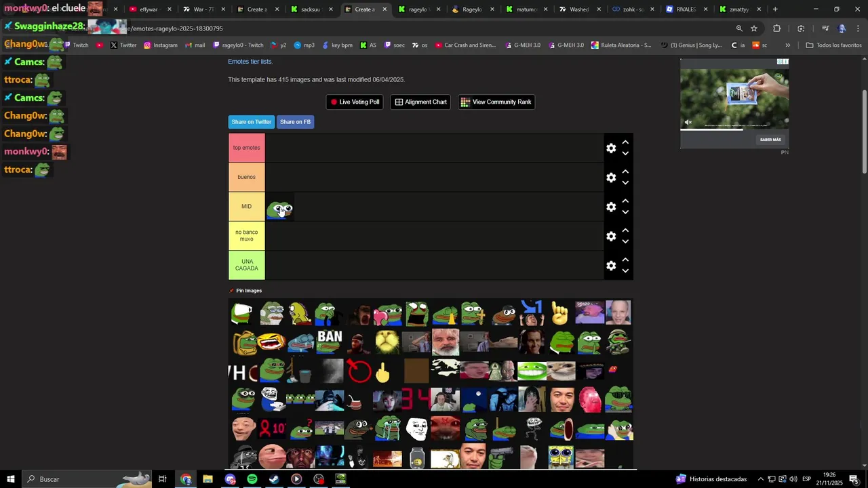The width and height of the screenshot is (868, 488).
Task: Open the Car Crash and Siren bookmark
Action: pyautogui.click(x=465, y=45)
